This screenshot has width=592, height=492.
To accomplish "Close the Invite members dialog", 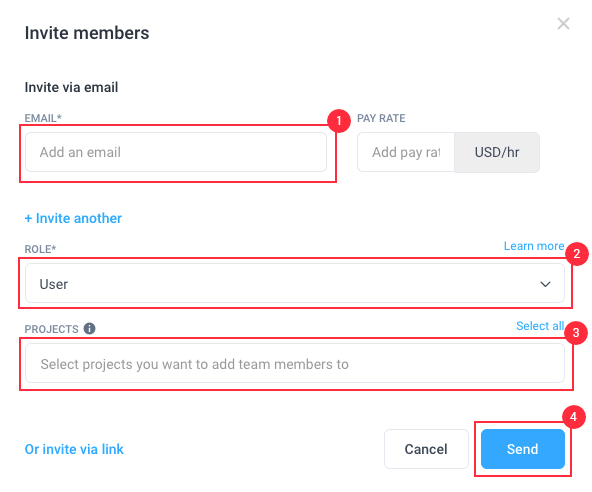I will pos(563,23).
